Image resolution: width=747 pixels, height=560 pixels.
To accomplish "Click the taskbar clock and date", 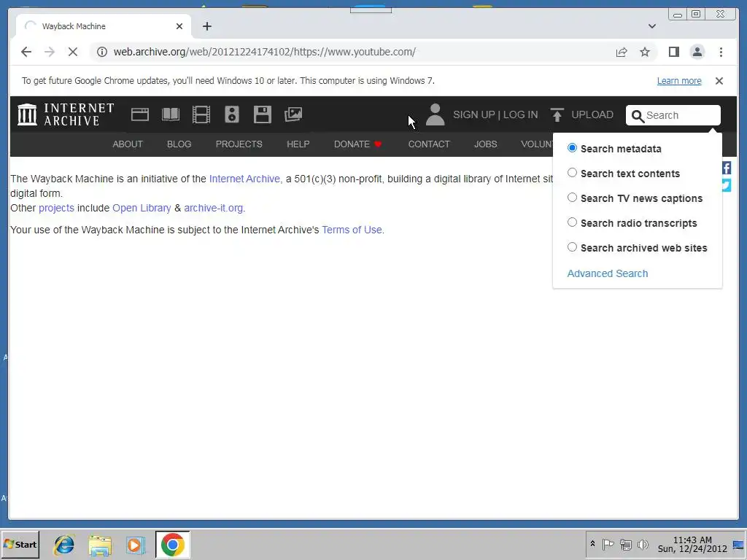I will (x=692, y=544).
